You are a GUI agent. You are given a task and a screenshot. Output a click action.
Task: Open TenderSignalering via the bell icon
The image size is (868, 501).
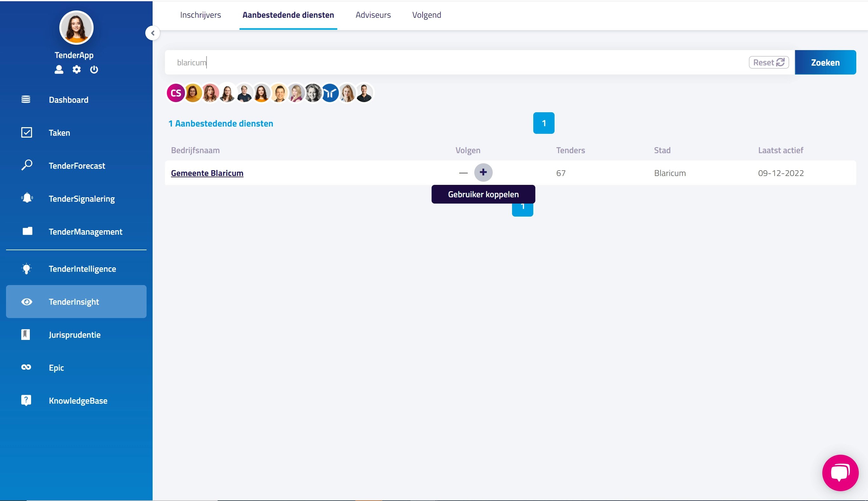click(27, 198)
